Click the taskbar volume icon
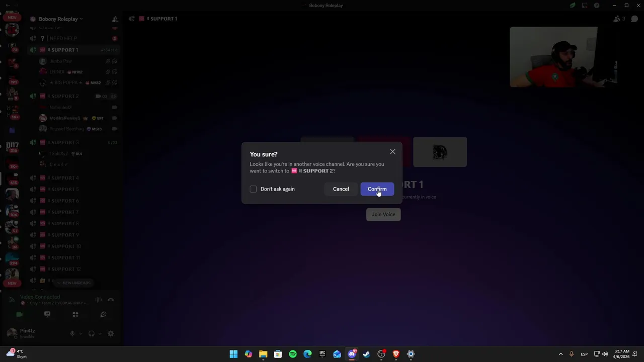The image size is (644, 362). pyautogui.click(x=605, y=354)
